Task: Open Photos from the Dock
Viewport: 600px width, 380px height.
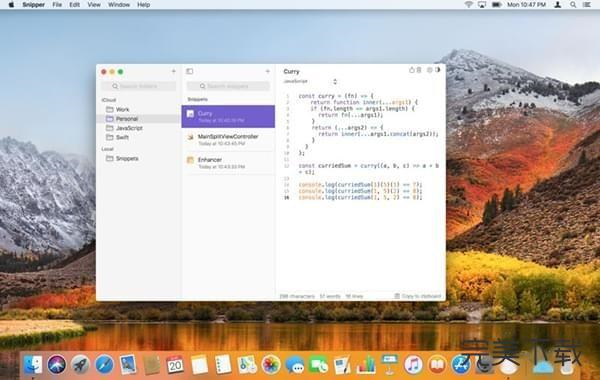Action: [271, 364]
